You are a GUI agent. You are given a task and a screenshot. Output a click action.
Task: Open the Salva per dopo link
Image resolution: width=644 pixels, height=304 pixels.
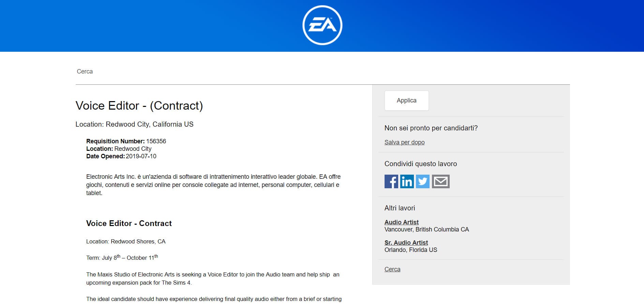[404, 142]
